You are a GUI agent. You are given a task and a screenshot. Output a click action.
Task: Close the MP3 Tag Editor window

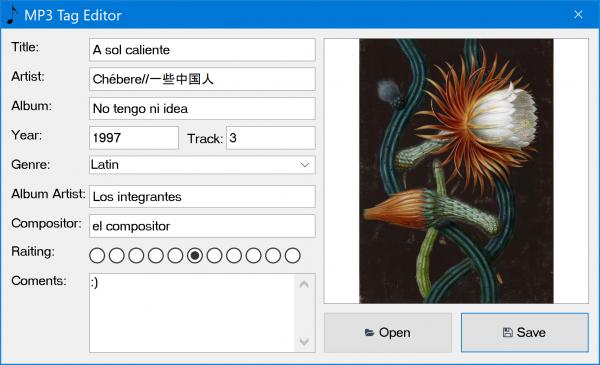click(578, 15)
